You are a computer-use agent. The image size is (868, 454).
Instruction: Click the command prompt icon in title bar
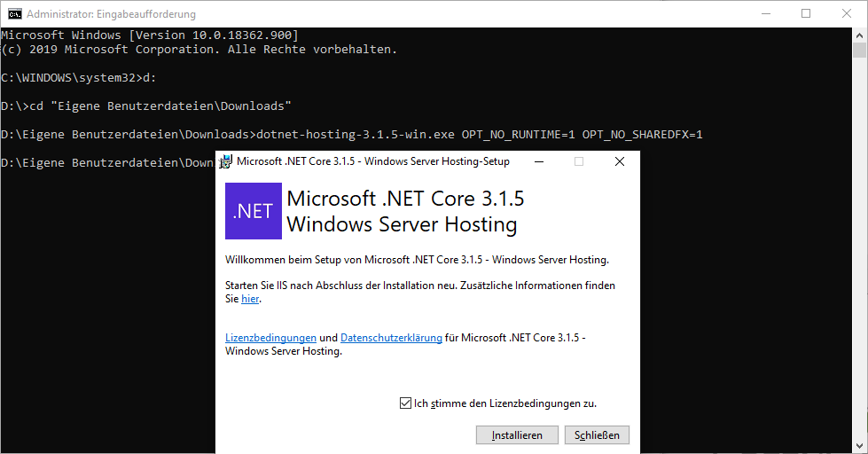click(15, 14)
